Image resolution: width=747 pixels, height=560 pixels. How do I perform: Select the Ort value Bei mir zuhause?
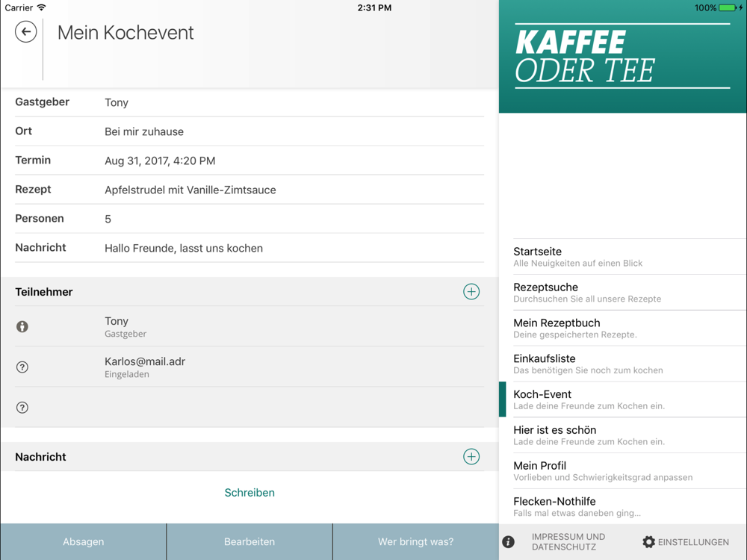pos(144,132)
